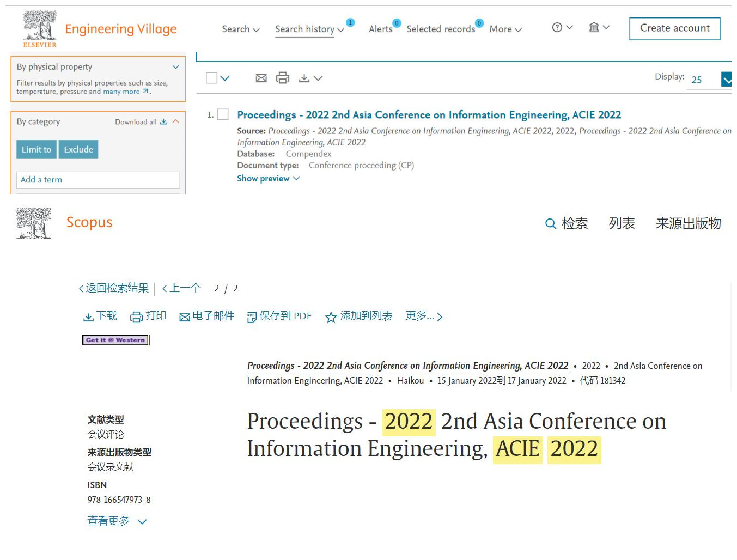Viewport: 737px width, 560px height.
Task: Click the 会议评论 document type text
Action: pos(106,434)
